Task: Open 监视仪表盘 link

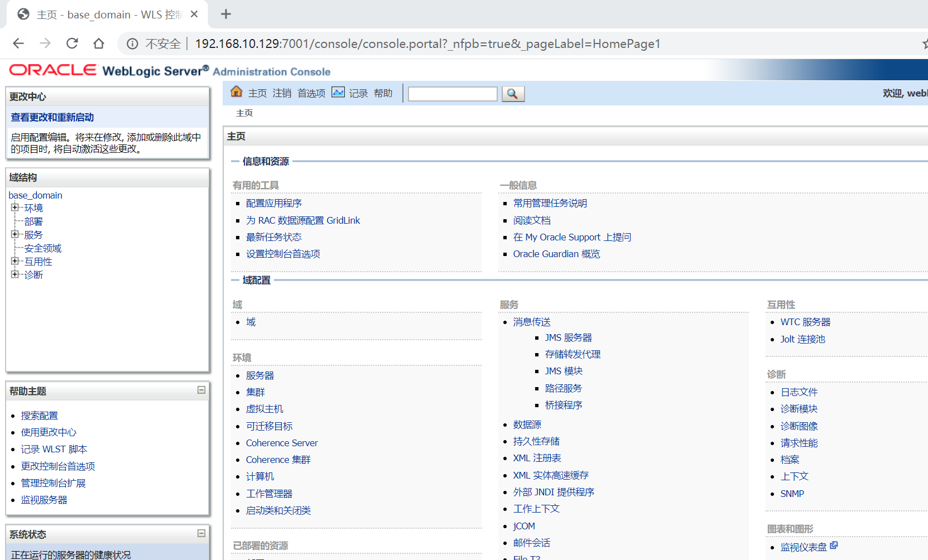Action: point(804,547)
